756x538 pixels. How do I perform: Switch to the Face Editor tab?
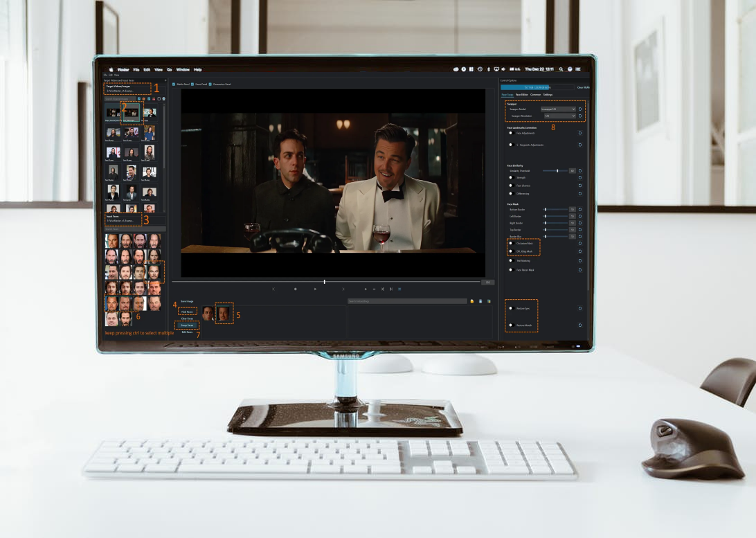(521, 94)
